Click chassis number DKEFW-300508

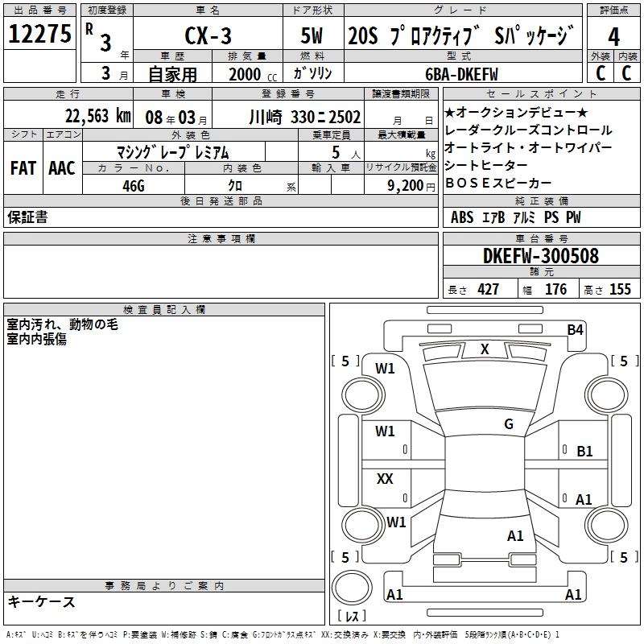pyautogui.click(x=541, y=256)
